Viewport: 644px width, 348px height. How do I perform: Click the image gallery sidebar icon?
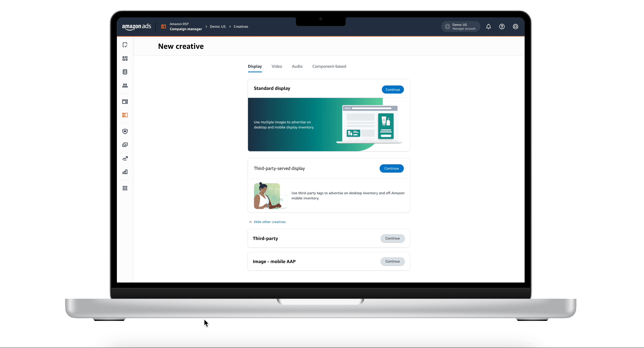125,145
